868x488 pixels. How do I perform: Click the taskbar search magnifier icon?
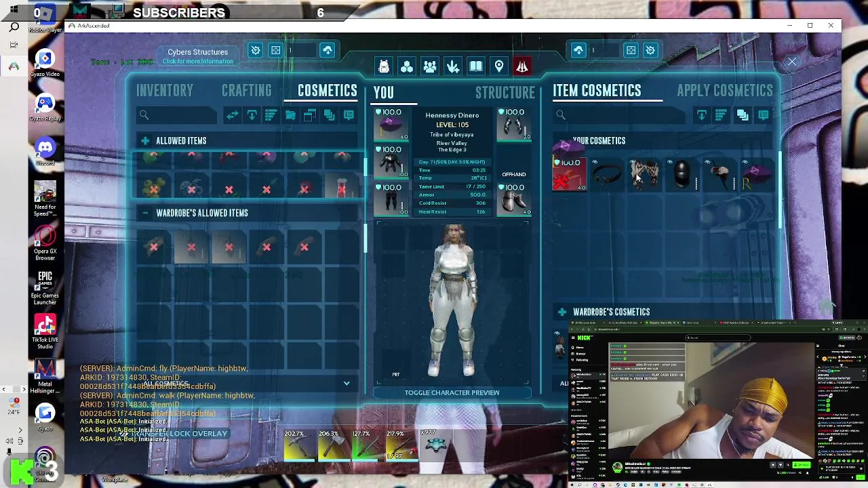(x=14, y=28)
